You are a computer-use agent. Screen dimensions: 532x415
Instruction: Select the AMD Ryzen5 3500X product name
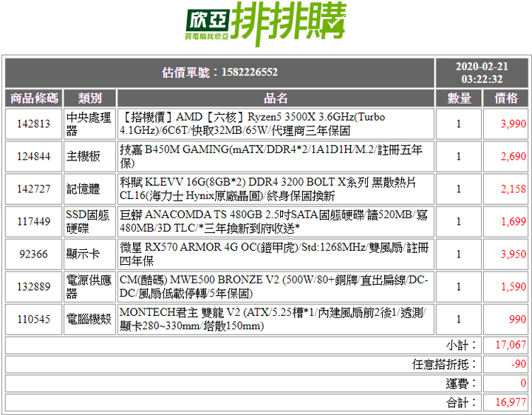[253, 124]
